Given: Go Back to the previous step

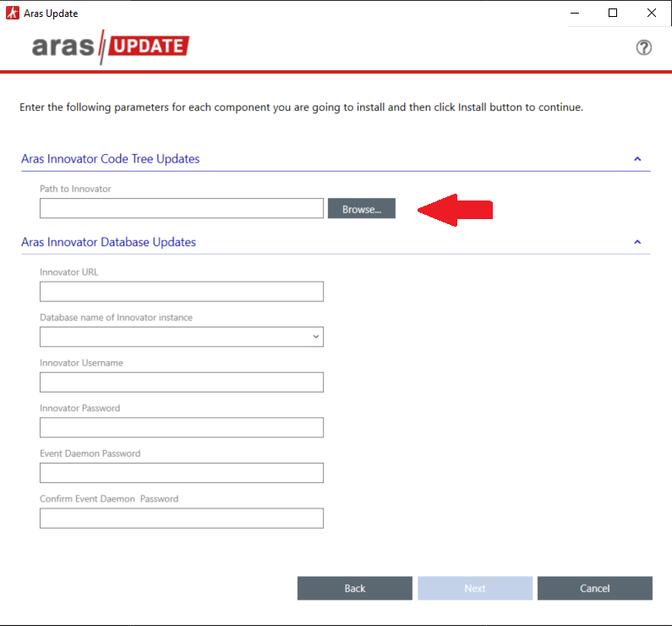Looking at the screenshot, I should (x=354, y=588).
